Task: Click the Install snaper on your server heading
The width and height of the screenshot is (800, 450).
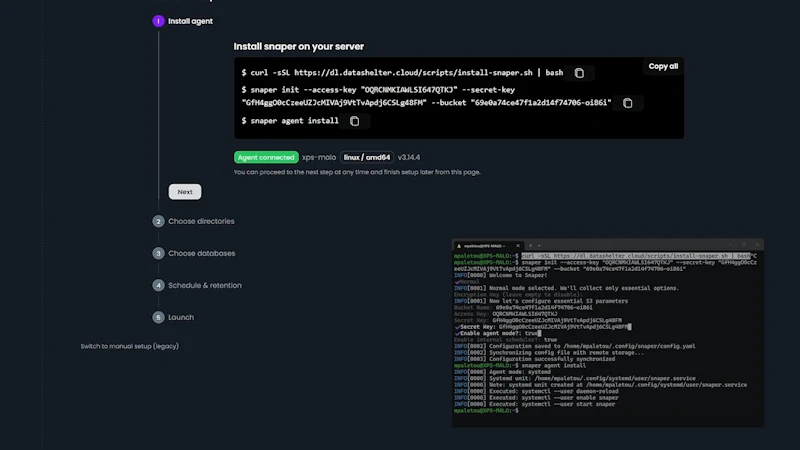Action: pyautogui.click(x=298, y=46)
